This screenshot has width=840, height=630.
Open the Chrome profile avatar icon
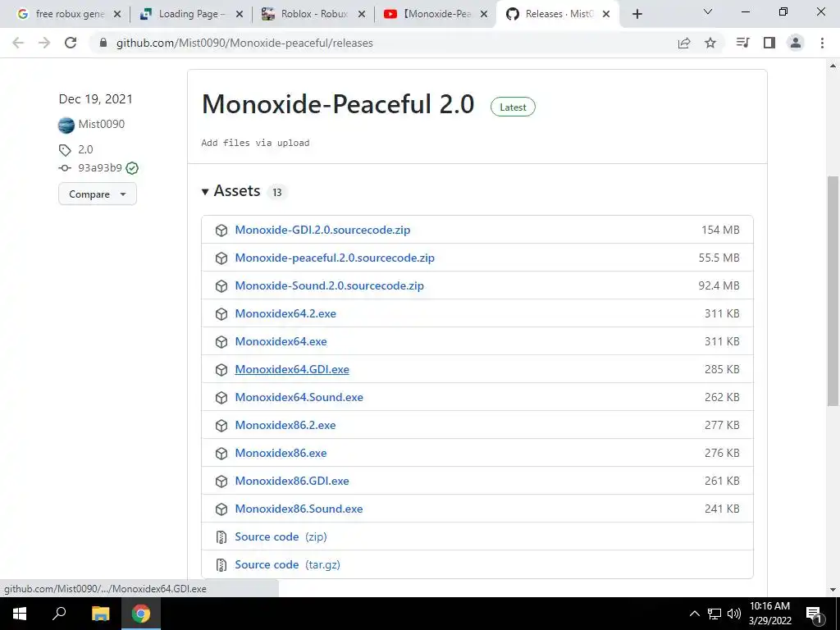coord(796,43)
